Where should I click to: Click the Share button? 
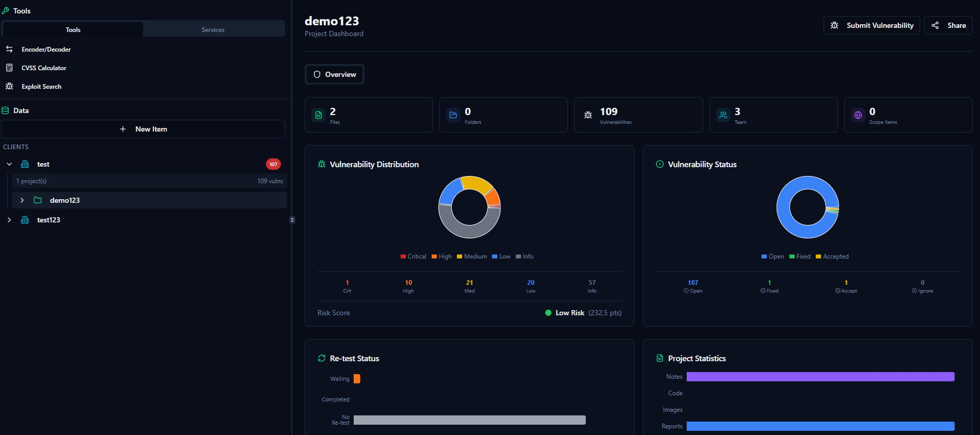(x=949, y=25)
